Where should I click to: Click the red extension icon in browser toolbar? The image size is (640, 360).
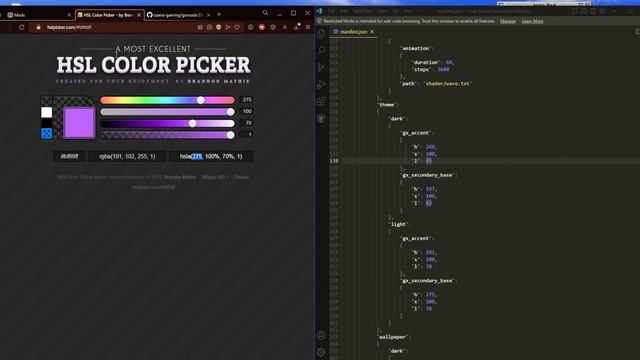tap(262, 27)
